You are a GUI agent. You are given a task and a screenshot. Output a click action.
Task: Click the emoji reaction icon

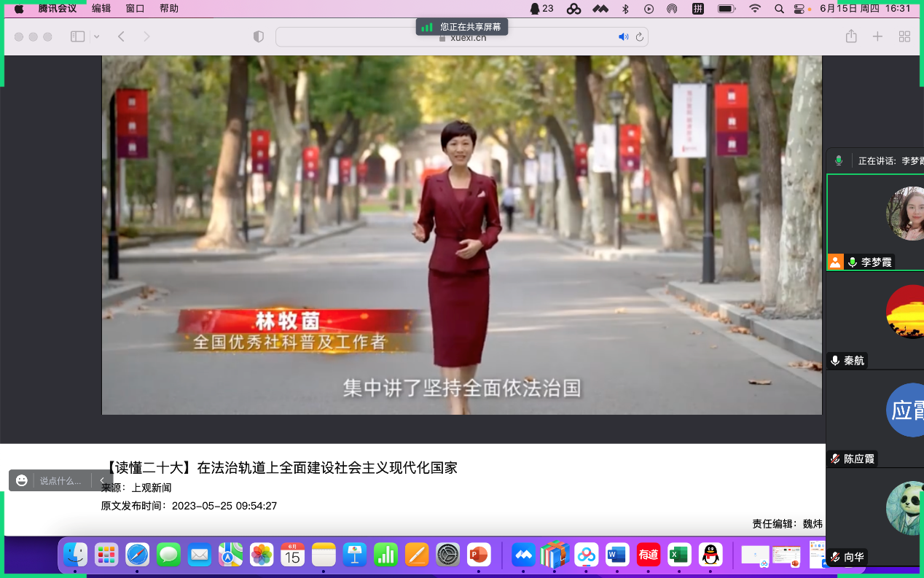[22, 480]
